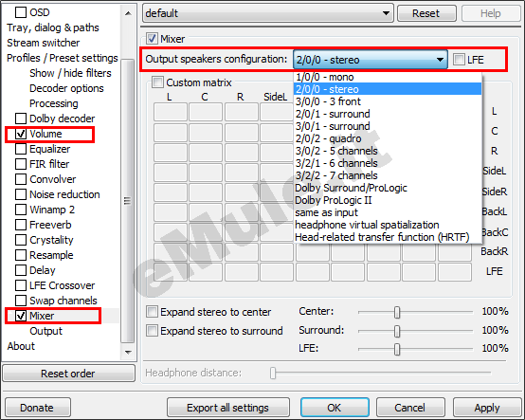
Task: Tick the LFE checkbox beside speakers configuration
Action: 459,60
